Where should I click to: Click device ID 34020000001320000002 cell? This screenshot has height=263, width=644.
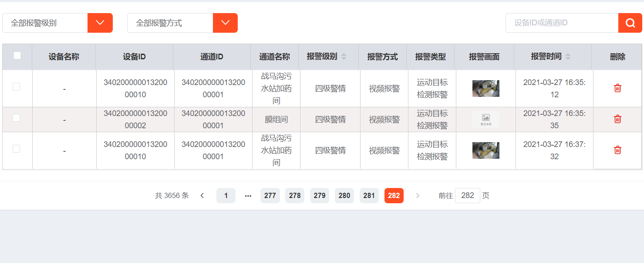click(x=135, y=120)
